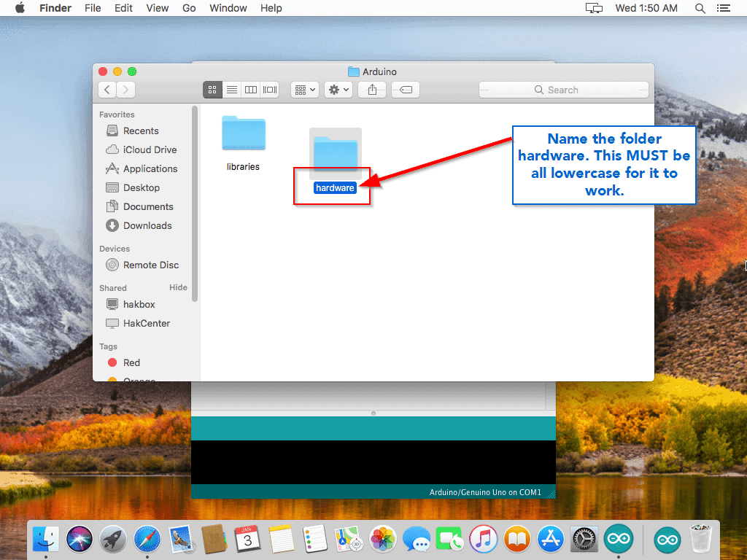
Task: Click Arduino/Genuino Uno on COM1 status text
Action: [485, 492]
